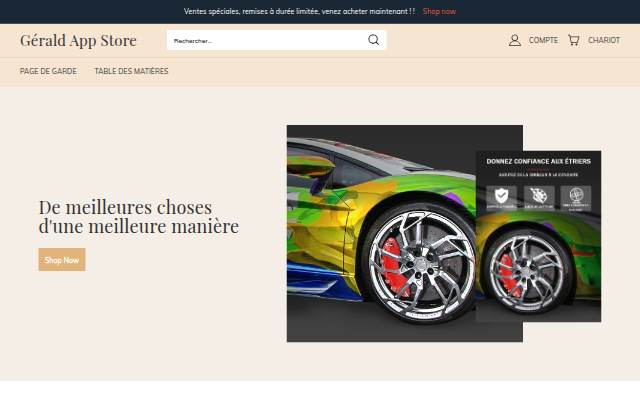640x400 pixels.
Task: Open the CHARIOT cart link
Action: [604, 40]
